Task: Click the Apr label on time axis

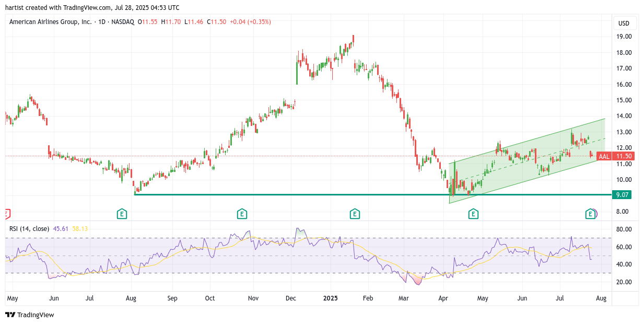Action: coord(444,298)
